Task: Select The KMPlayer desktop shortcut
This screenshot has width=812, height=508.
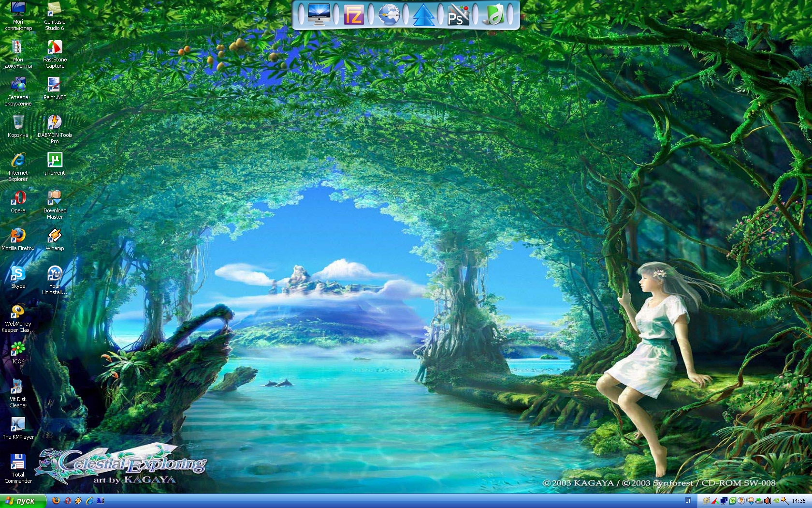Action: 18,428
